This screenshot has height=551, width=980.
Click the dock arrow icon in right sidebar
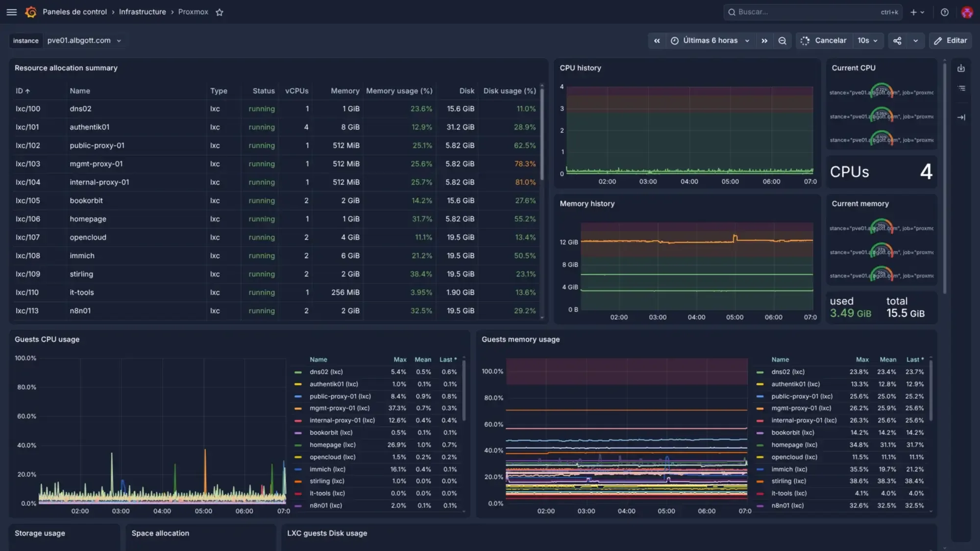961,117
